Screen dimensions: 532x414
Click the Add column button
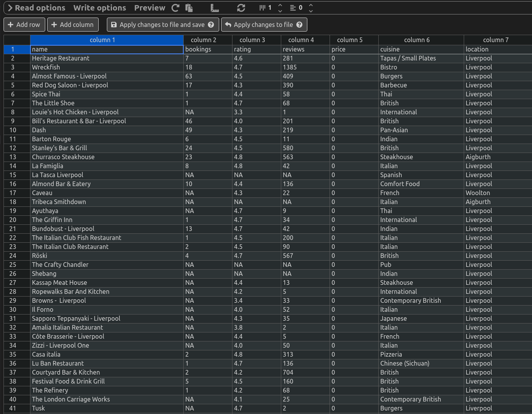pos(73,25)
